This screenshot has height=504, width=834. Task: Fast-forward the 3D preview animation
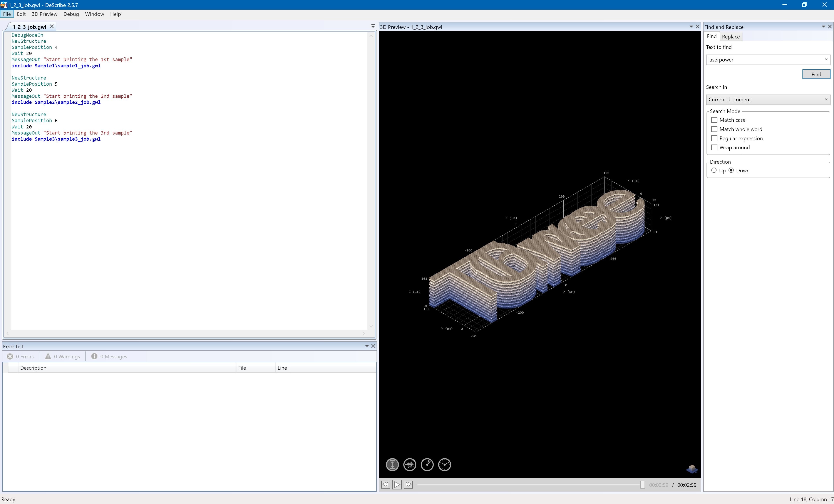(x=409, y=485)
